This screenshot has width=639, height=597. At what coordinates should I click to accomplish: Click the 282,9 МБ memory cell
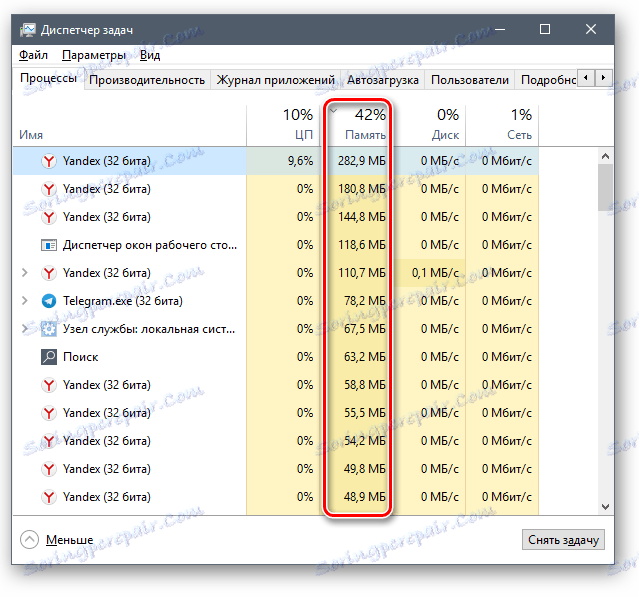(x=357, y=161)
